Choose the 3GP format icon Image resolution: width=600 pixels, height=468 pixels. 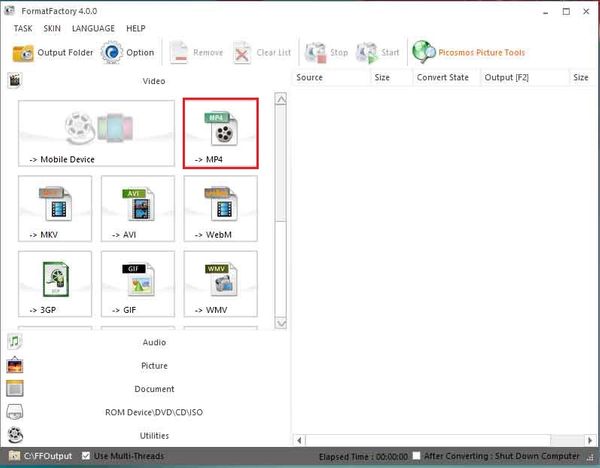coord(55,284)
